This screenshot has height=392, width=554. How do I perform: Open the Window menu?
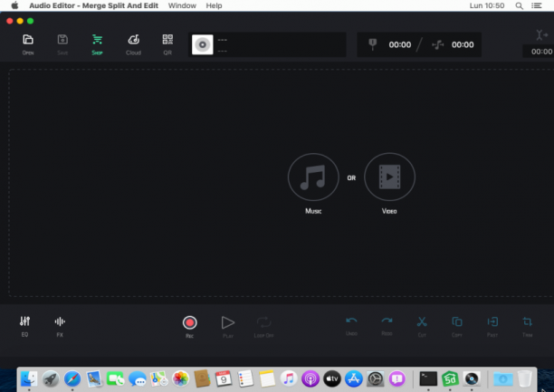pyautogui.click(x=182, y=5)
